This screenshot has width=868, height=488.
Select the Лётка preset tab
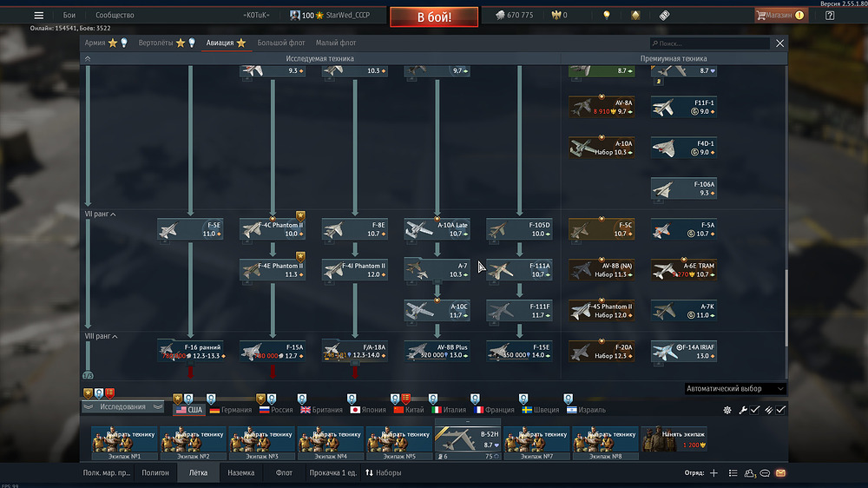[198, 473]
